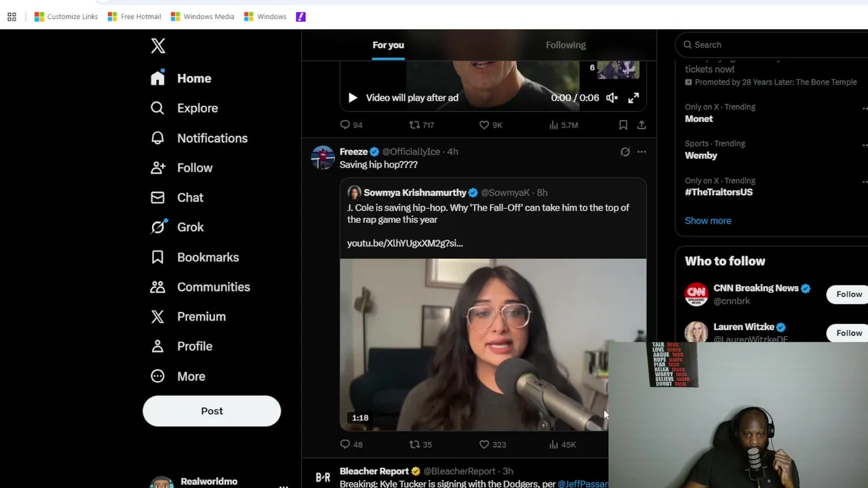Repost the Freeze post with 35 reposts
Viewport: 868px width, 488px height.
click(420, 445)
